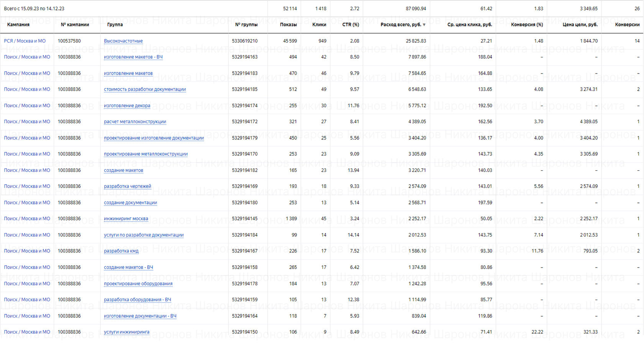This screenshot has width=644, height=343.
Task: Click the услуги по разработке документации link
Action: pos(144,235)
